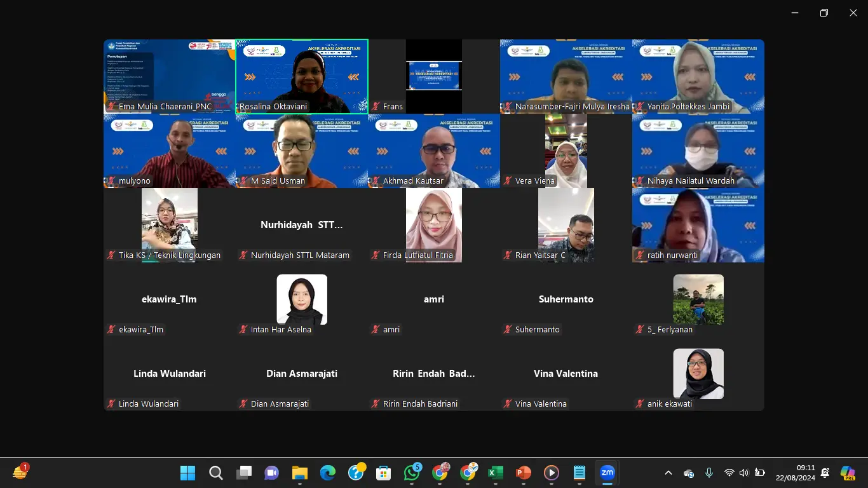The image size is (868, 488).
Task: Open Microsoft Store from the taskbar
Action: [383, 473]
